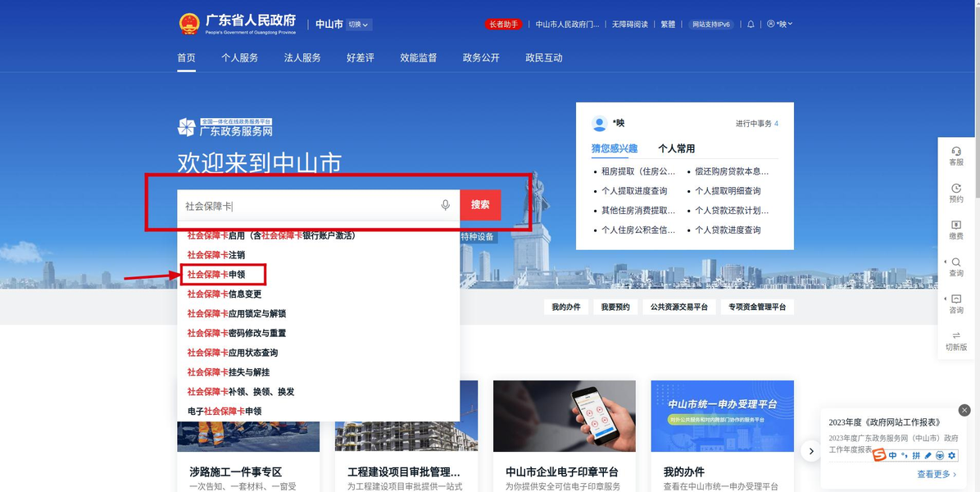
Task: Open 中山市企业电子印章平台 card thumbnail
Action: [565, 416]
